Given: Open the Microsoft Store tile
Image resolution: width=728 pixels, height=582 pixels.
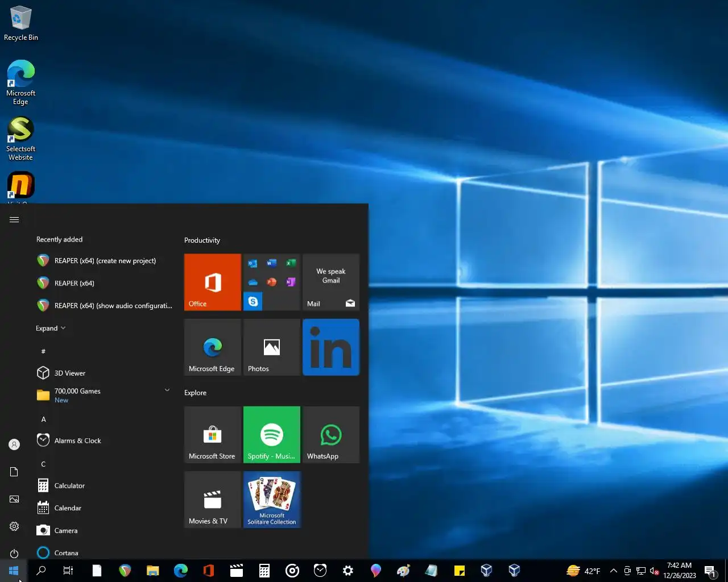Looking at the screenshot, I should pyautogui.click(x=213, y=435).
